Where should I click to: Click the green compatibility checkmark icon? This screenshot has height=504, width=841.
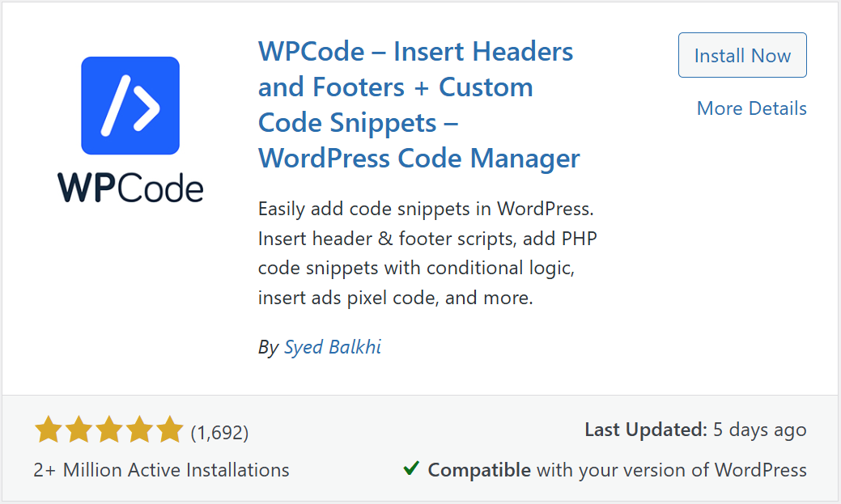point(411,468)
